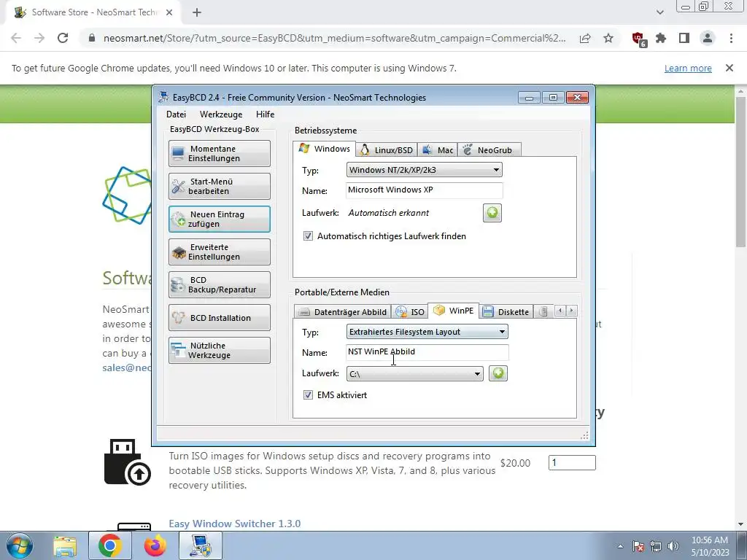The width and height of the screenshot is (747, 560).
Task: Switch to Datenträger Abbild tab
Action: [x=343, y=312]
